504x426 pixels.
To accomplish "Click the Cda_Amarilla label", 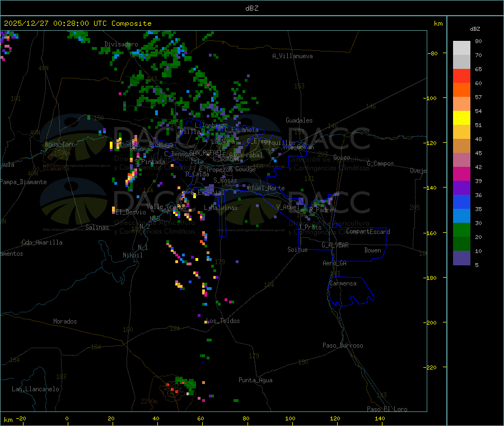I will pyautogui.click(x=42, y=242).
